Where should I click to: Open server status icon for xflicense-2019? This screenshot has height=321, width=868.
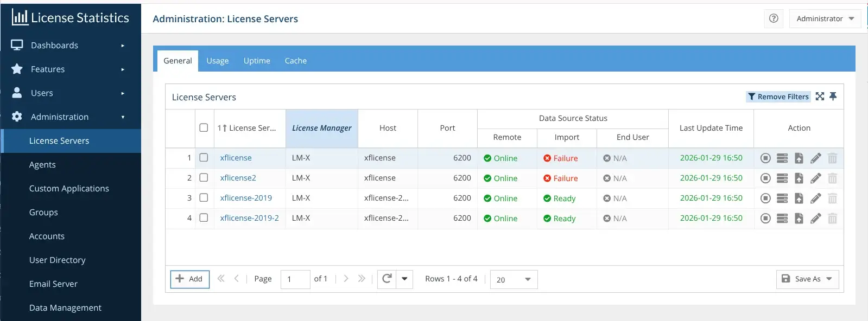[782, 198]
